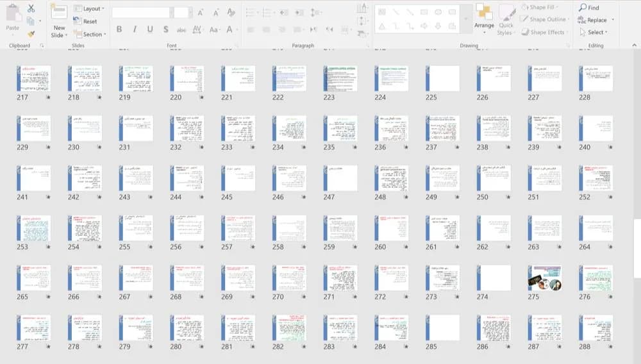Viewport: 641px width, 364px height.
Task: Open the Section dropdown
Action: (x=90, y=35)
